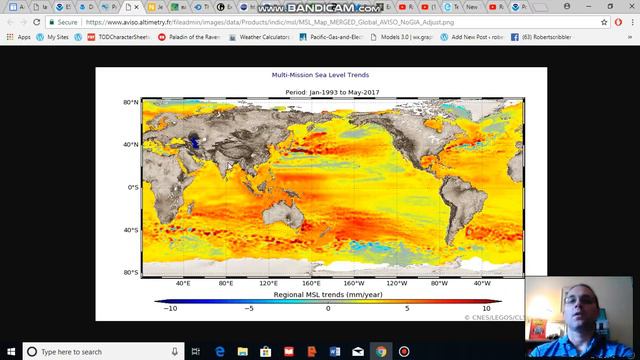This screenshot has height=360, width=640.
Task: Open Microsoft Store from the taskbar
Action: (266, 351)
